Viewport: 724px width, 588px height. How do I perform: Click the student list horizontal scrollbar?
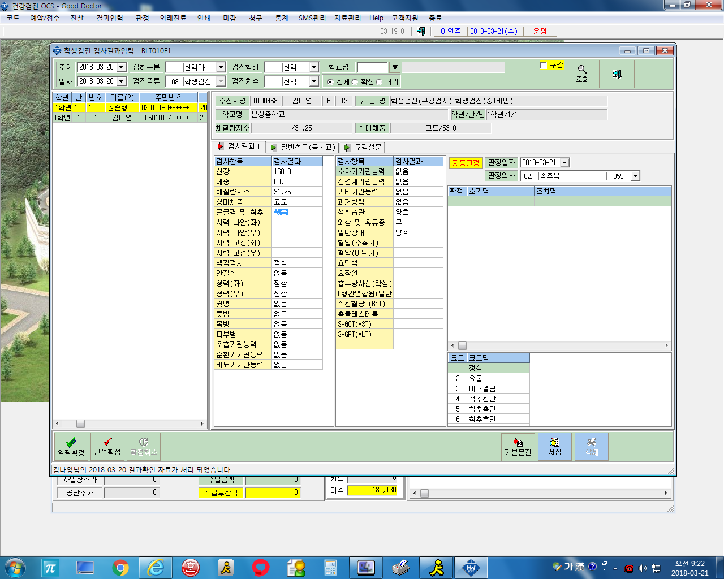tap(130, 423)
